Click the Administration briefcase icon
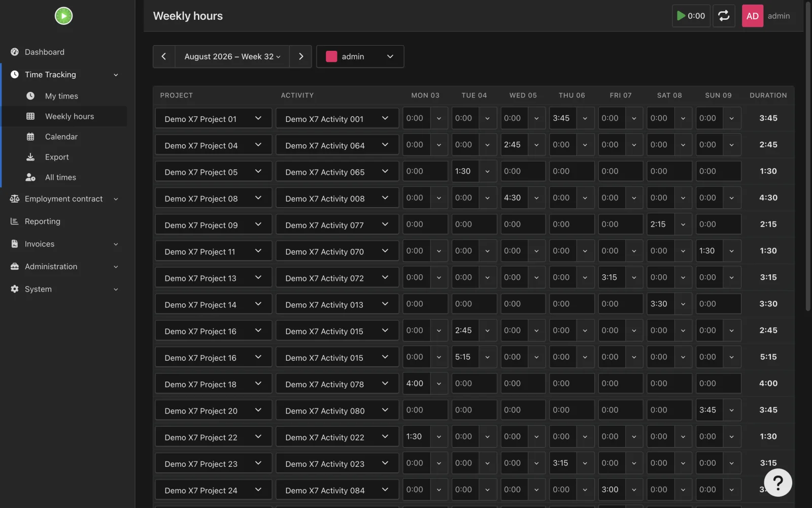The width and height of the screenshot is (812, 508). pos(15,267)
